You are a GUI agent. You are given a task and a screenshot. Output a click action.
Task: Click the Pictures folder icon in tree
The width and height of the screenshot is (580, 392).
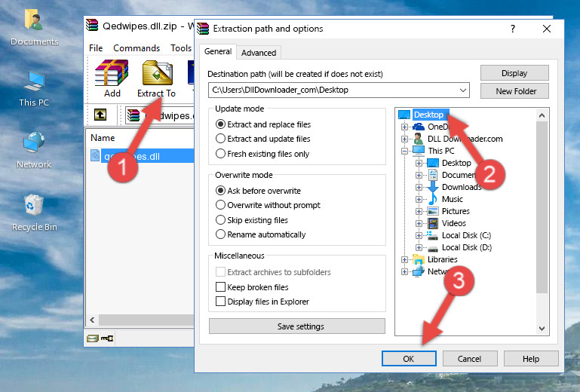click(x=433, y=212)
